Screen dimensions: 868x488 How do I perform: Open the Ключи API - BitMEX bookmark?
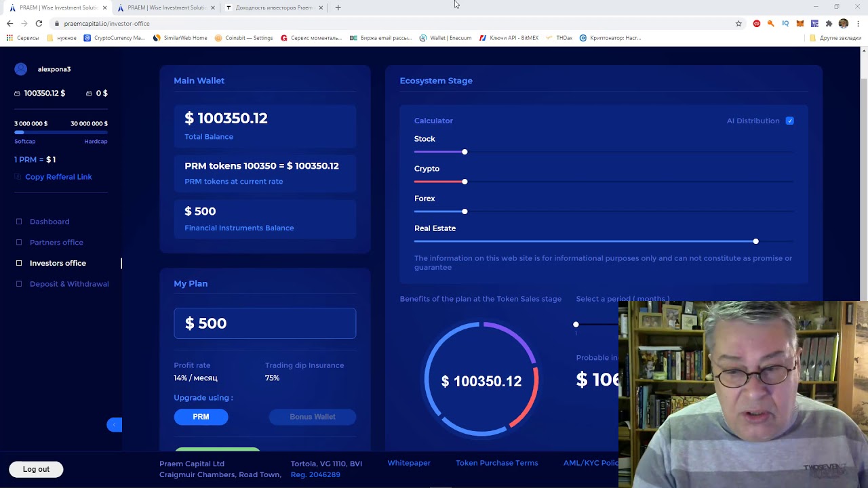click(509, 38)
